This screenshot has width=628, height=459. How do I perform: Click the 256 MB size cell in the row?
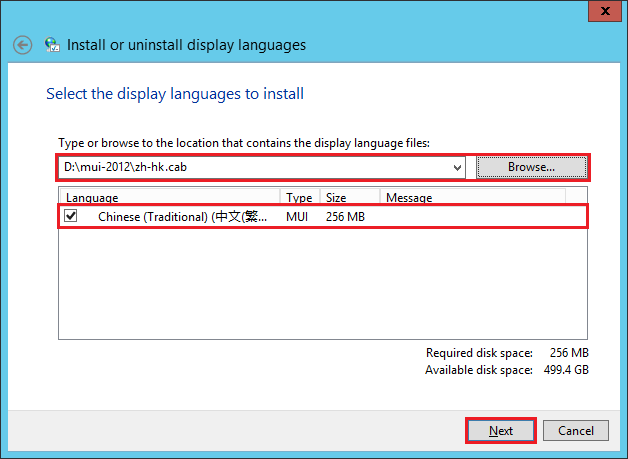tap(345, 216)
